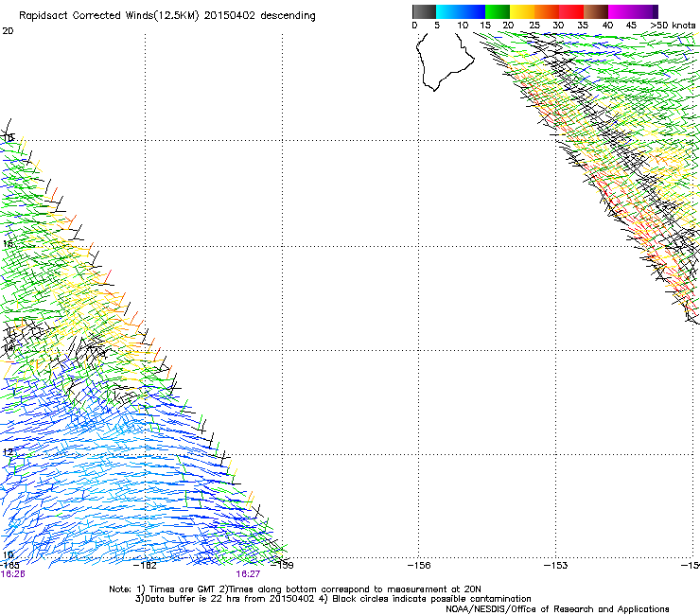700x615 pixels.
Task: Click the legend number 40 label
Action: 607,26
